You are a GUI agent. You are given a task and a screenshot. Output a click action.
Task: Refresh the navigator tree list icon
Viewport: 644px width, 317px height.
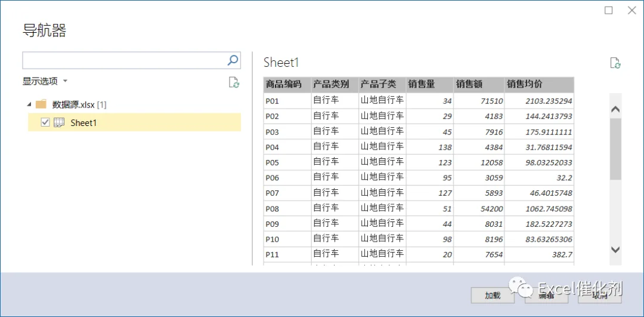(x=234, y=82)
